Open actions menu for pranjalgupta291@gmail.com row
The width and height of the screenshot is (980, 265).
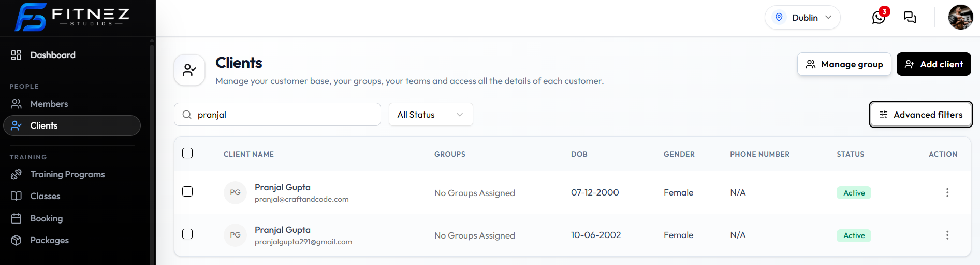tap(947, 235)
